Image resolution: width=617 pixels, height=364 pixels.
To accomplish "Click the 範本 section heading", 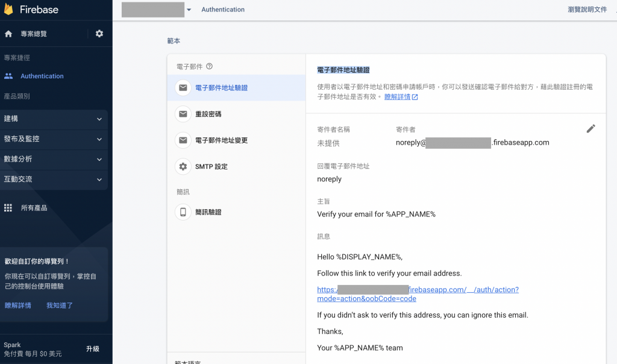I will (174, 41).
